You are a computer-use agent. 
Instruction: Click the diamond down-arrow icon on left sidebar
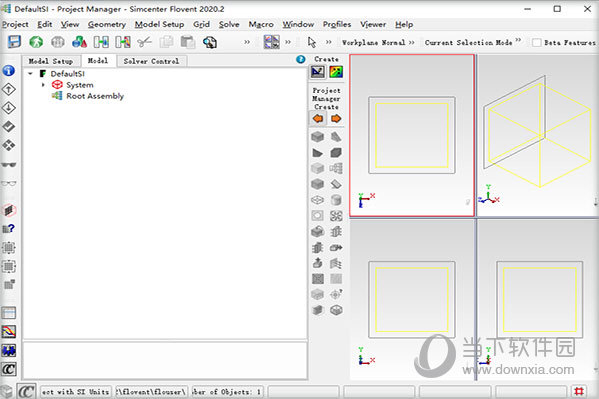8,108
